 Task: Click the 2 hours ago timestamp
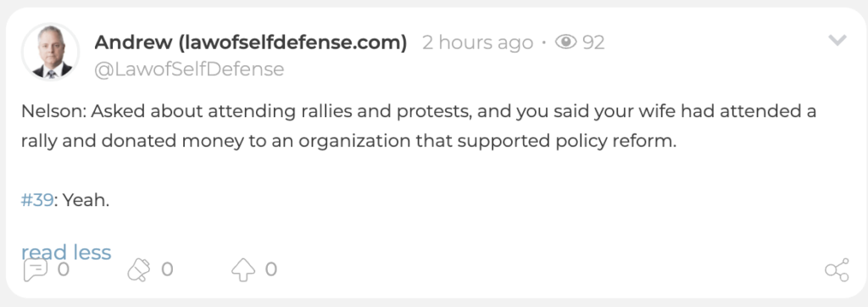478,42
